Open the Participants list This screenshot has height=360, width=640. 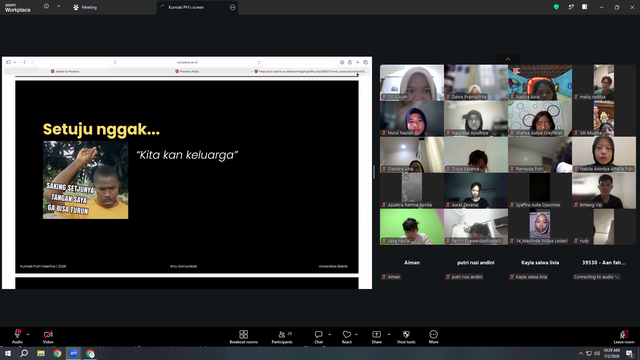(x=282, y=337)
